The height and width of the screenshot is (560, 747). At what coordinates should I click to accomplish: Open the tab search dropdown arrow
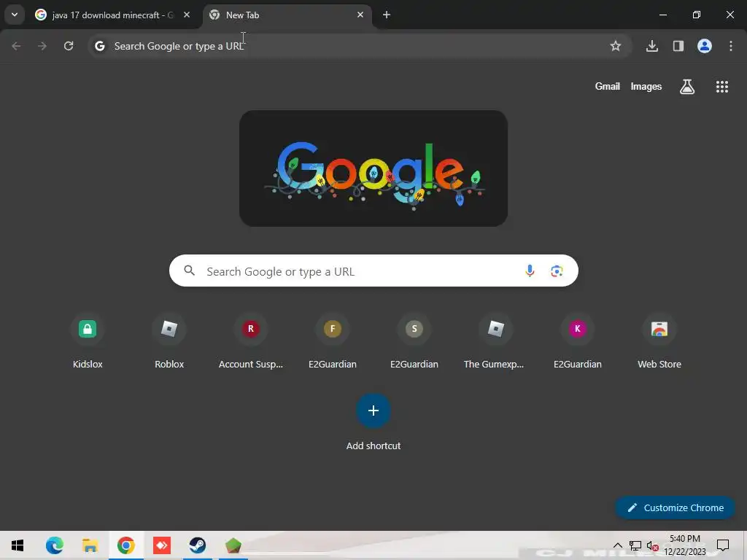coord(15,15)
